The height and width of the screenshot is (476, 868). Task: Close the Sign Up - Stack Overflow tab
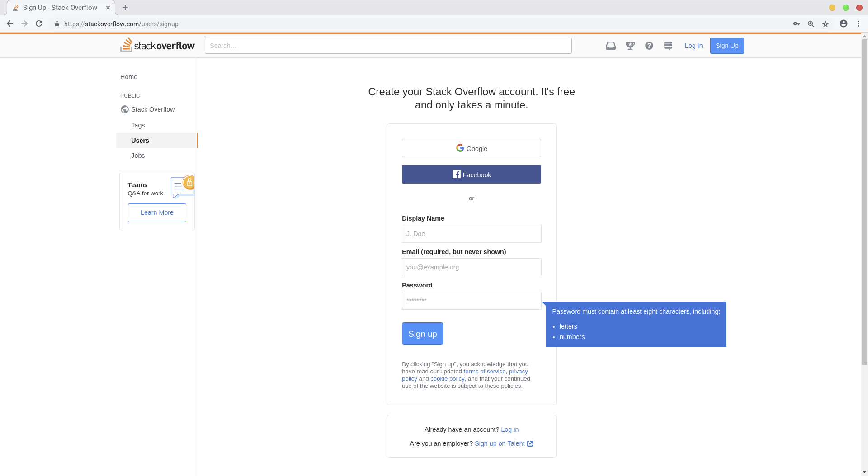click(108, 8)
